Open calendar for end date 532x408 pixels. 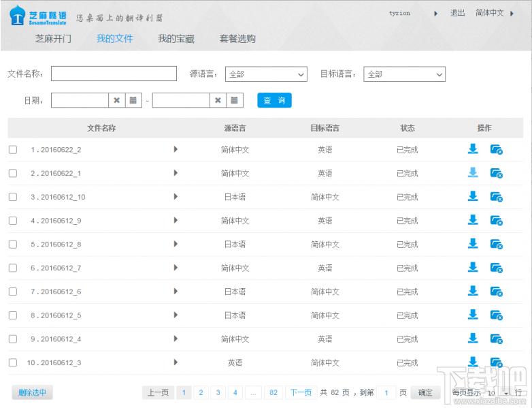coord(235,100)
